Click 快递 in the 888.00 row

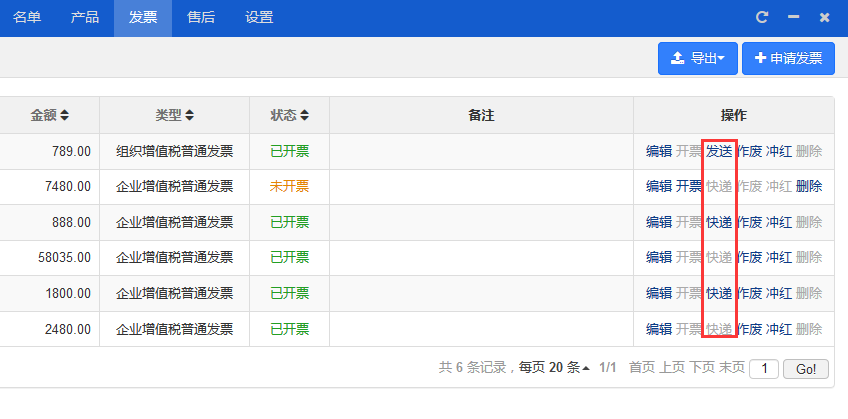[x=719, y=222]
